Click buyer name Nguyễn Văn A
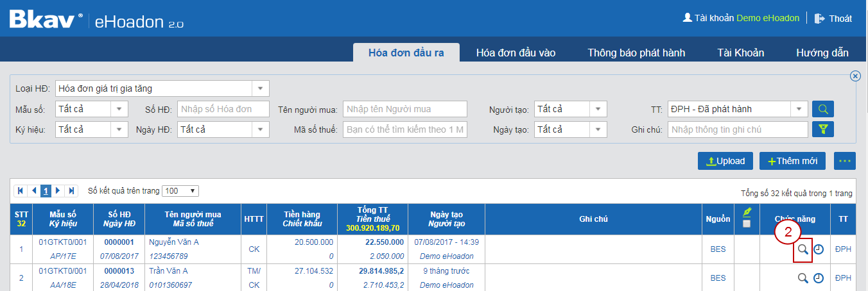This screenshot has width=868, height=291. (x=173, y=242)
